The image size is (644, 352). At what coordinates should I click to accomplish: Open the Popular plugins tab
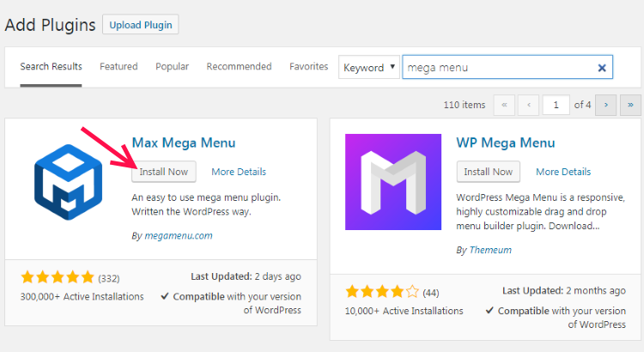pos(172,67)
